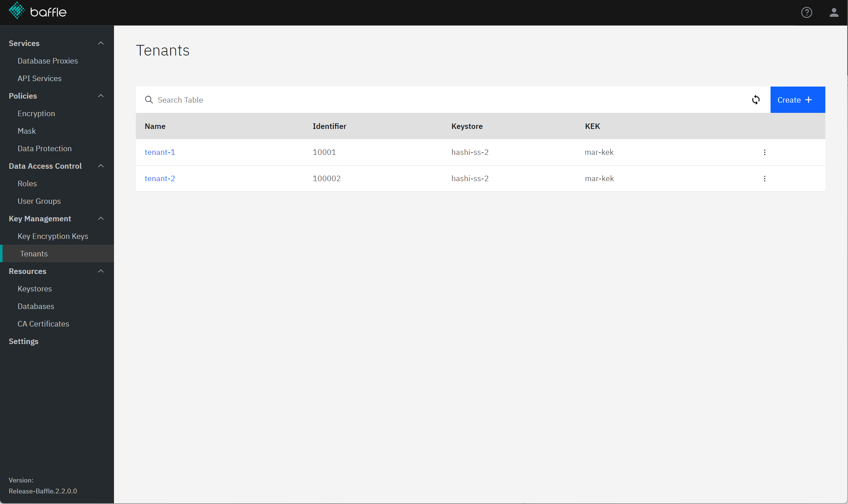The image size is (848, 504).
Task: Open tenant-2 detail page
Action: tap(159, 178)
